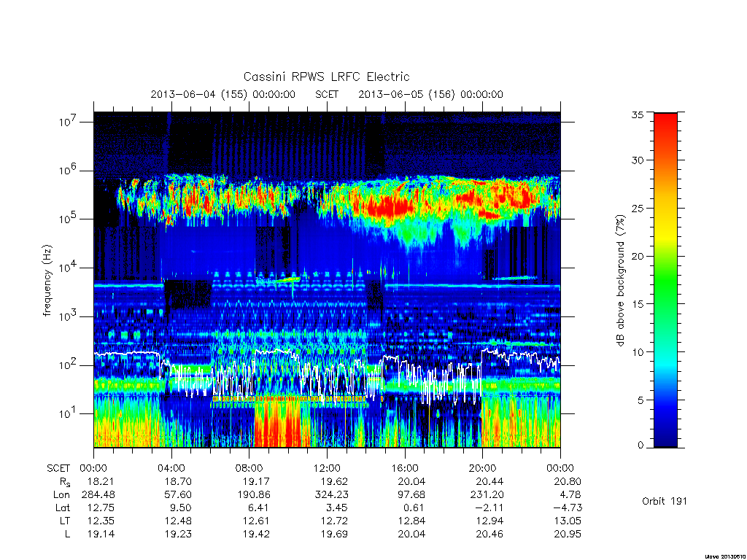Viewport: 747px width, 560px height.
Task: Click the 'frequency (Hz)' axis label
Action: (47, 281)
